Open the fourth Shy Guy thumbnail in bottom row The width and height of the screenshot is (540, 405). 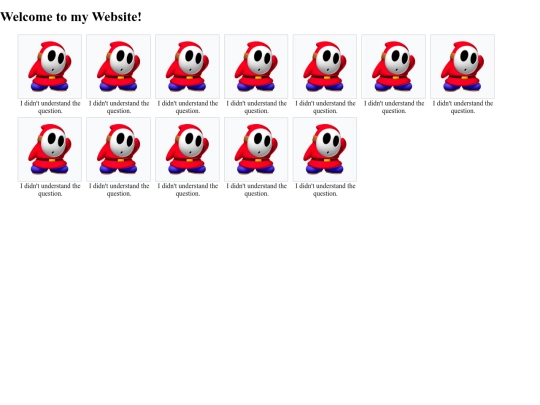click(x=256, y=149)
